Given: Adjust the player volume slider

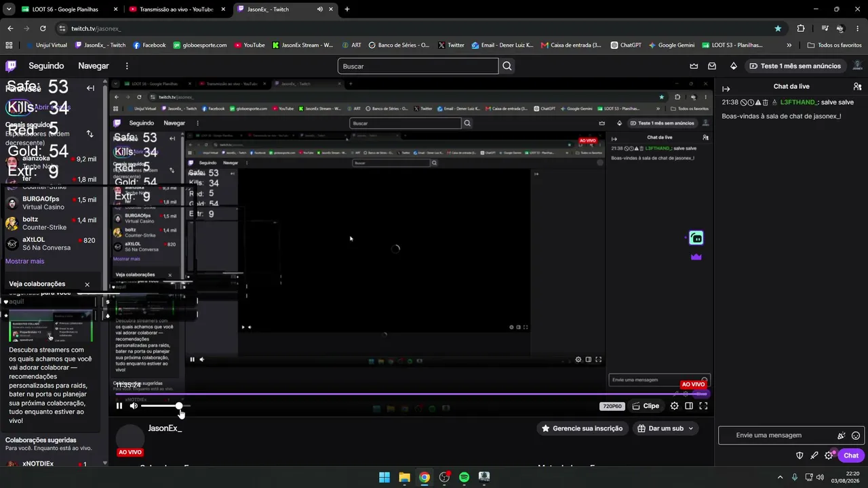Looking at the screenshot, I should pyautogui.click(x=165, y=406).
